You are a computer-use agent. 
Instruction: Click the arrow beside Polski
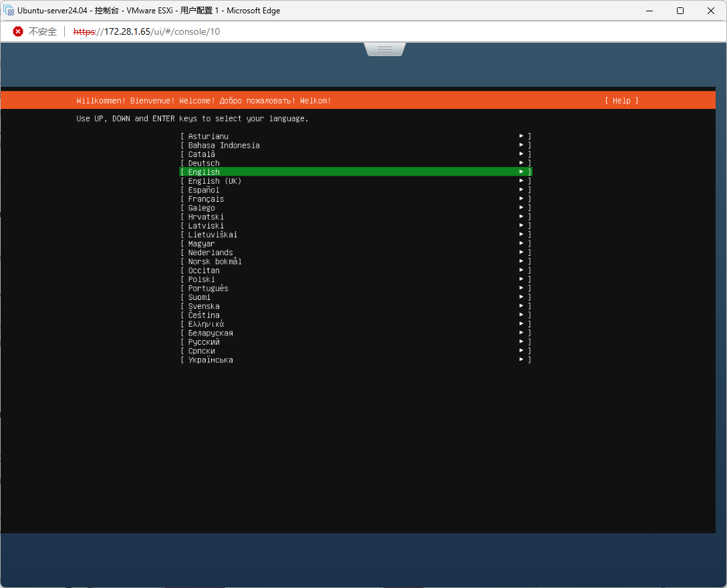tap(522, 279)
